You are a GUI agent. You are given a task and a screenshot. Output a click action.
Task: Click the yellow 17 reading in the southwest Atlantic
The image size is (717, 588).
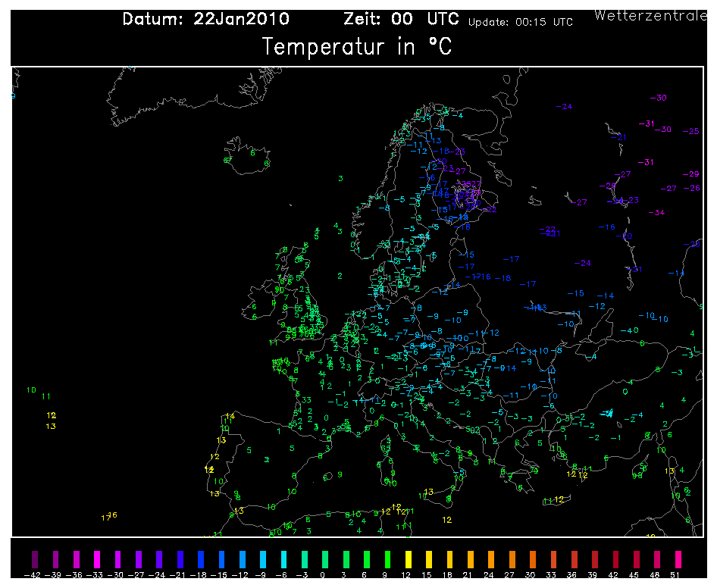(x=105, y=518)
